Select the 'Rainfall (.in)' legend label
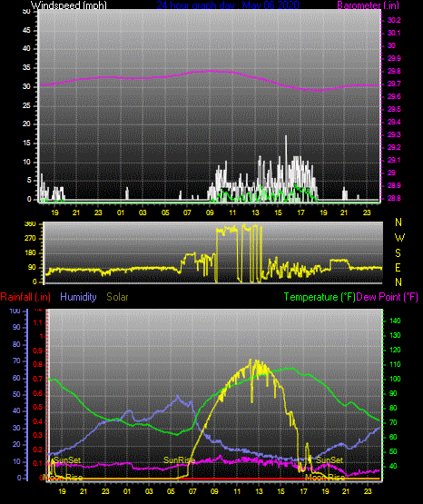 pos(25,297)
